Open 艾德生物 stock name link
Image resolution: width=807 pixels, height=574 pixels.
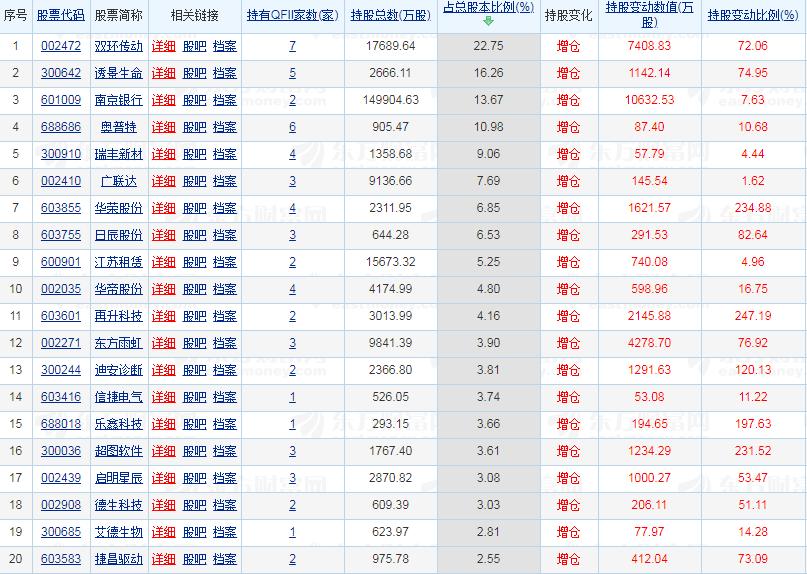[x=118, y=532]
